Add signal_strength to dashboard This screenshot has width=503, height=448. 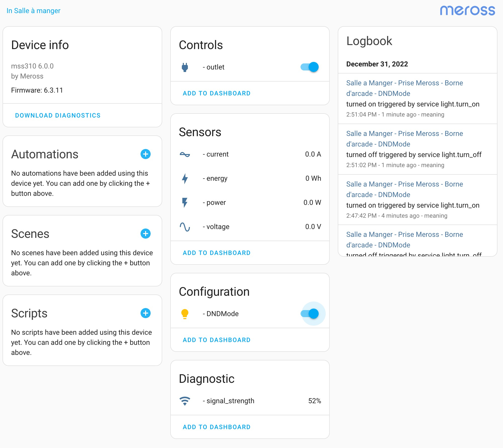216,427
